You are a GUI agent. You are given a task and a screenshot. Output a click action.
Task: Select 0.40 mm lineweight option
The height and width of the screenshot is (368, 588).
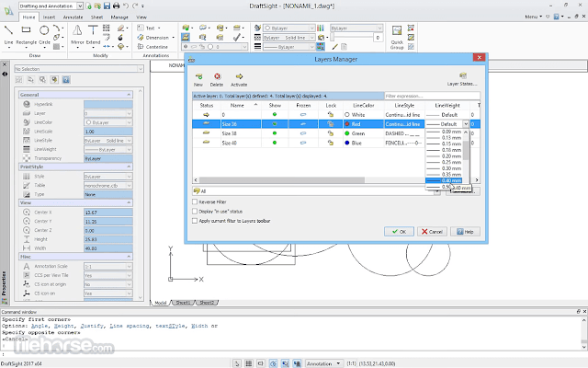coord(445,180)
